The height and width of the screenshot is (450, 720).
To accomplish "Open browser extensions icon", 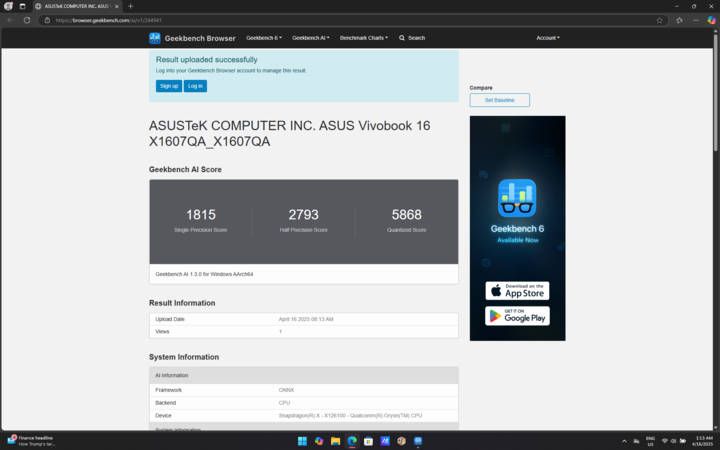I will click(679, 20).
